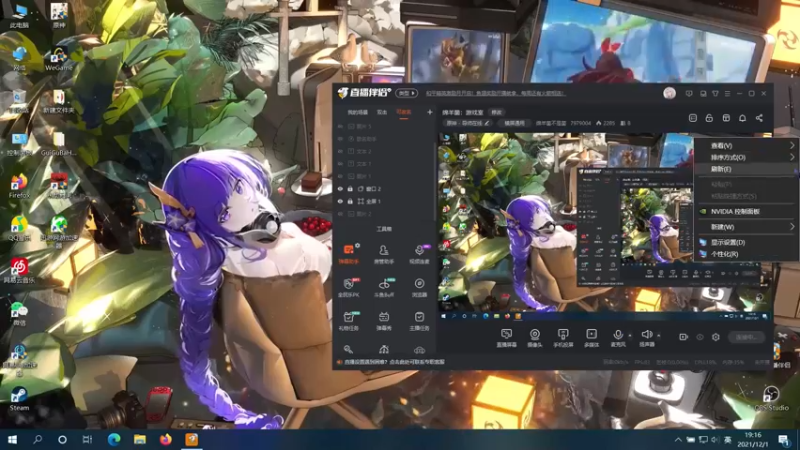The width and height of the screenshot is (800, 450).
Task: Add 多媒体 multimedia source
Action: click(591, 338)
